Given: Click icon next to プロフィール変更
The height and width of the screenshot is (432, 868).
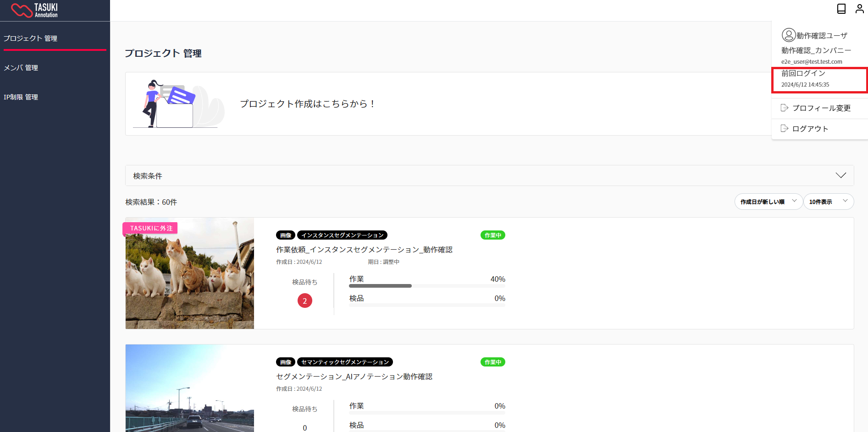Looking at the screenshot, I should [785, 108].
